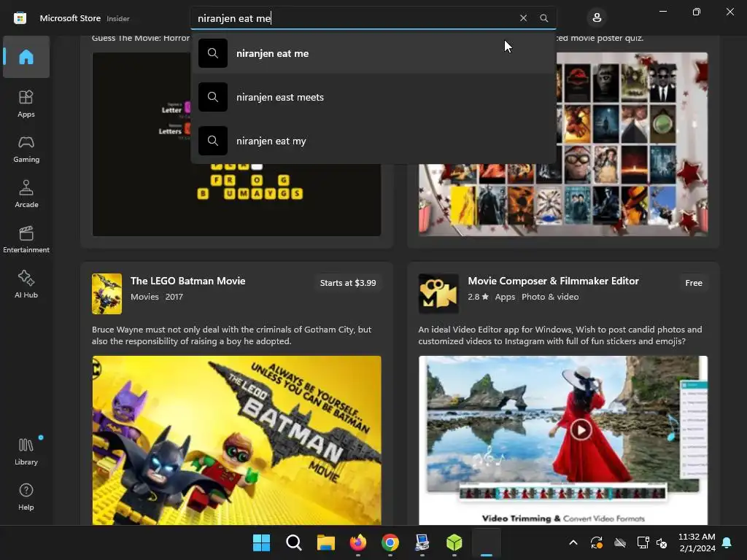Open the Help page
Screen dimensions: 747x560
point(26,497)
